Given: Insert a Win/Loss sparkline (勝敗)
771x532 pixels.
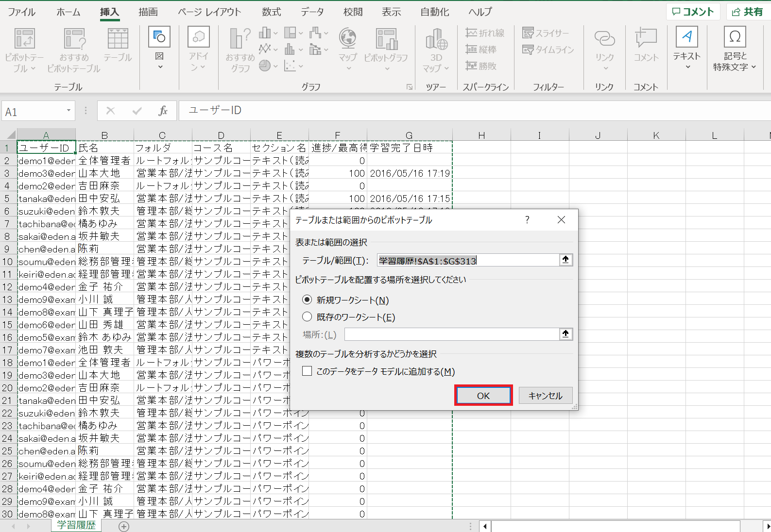Looking at the screenshot, I should pyautogui.click(x=481, y=66).
